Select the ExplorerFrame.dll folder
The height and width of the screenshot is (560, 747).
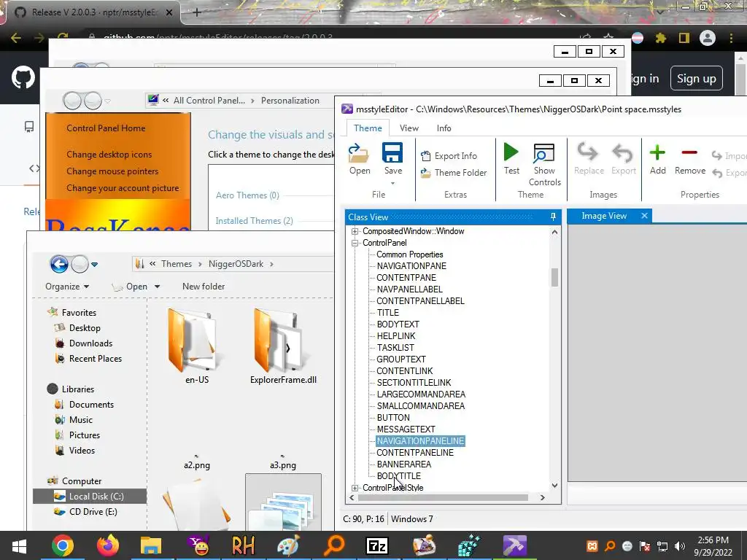click(x=283, y=346)
